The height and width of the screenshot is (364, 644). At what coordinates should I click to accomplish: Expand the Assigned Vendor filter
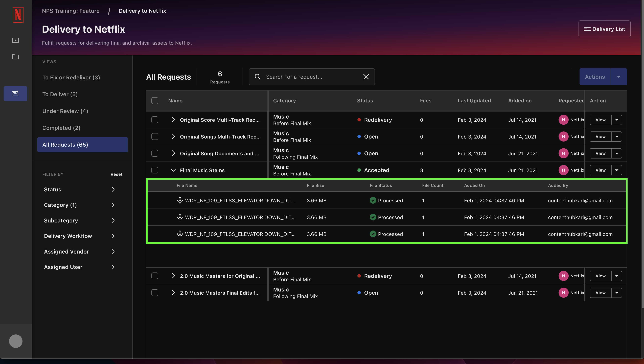point(80,252)
